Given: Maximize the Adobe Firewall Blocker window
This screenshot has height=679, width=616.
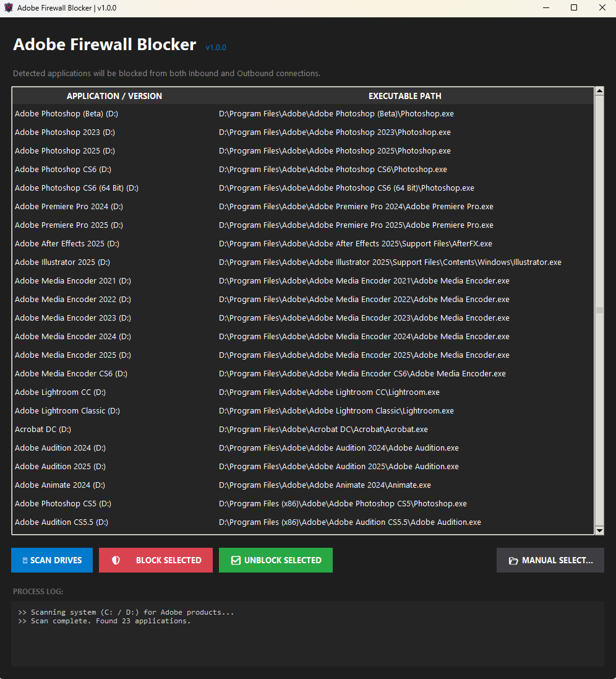Looking at the screenshot, I should [574, 8].
